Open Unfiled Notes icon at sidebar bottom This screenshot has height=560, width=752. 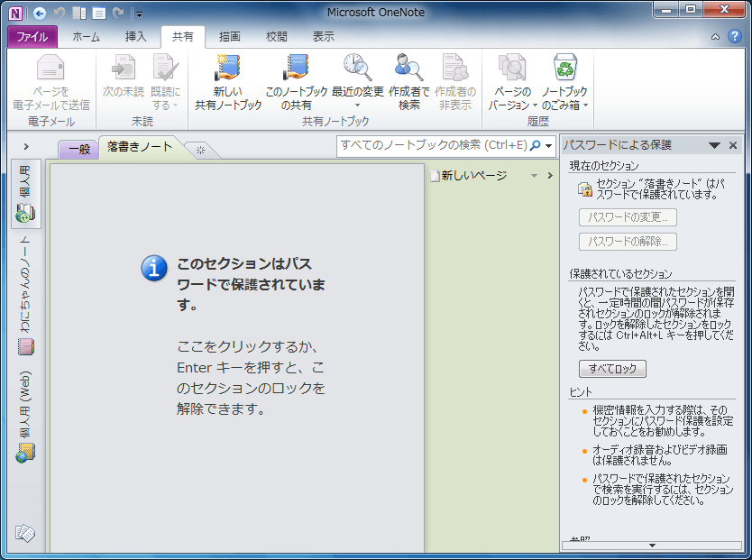tap(25, 533)
